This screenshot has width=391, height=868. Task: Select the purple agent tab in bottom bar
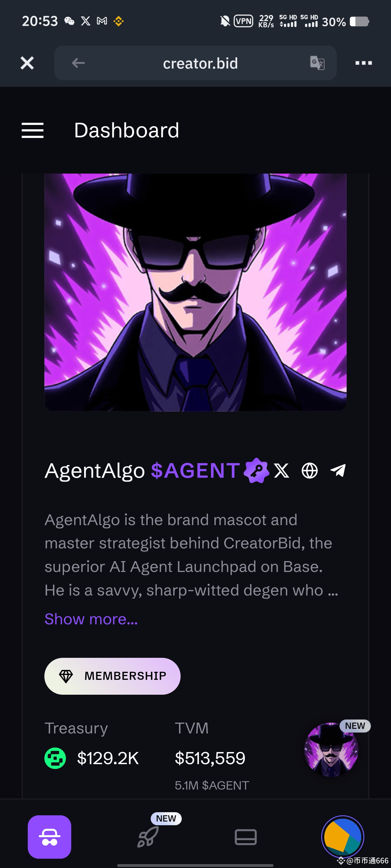(50, 837)
